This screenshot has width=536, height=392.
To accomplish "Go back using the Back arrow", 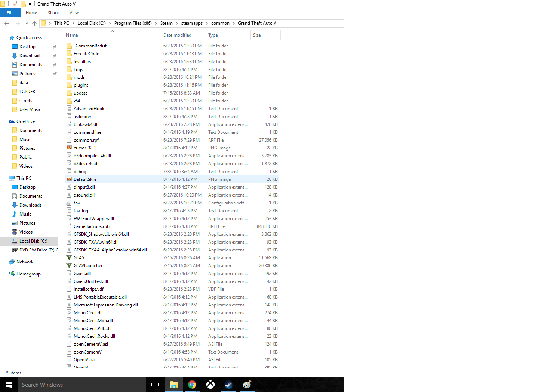I will click(7, 23).
